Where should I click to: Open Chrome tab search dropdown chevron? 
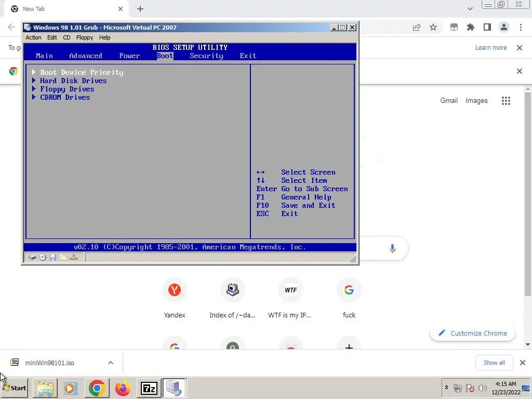(x=470, y=9)
